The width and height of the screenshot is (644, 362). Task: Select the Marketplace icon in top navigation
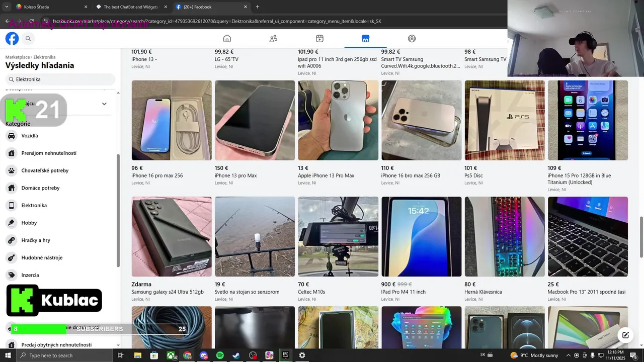366,39
